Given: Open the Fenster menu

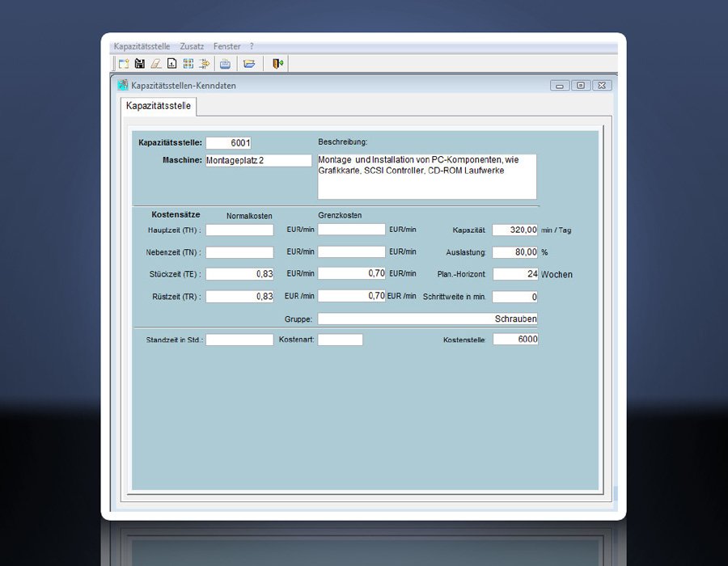Looking at the screenshot, I should 227,46.
